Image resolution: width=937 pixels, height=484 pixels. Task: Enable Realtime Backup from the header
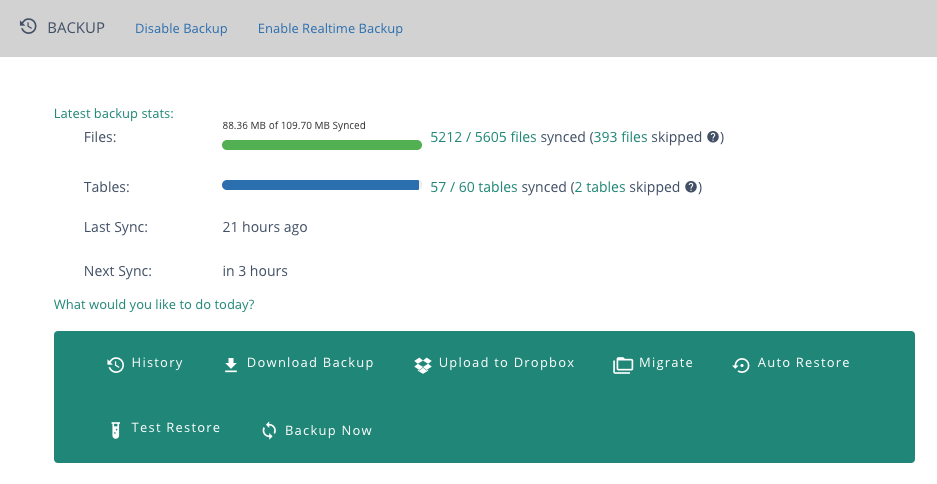point(330,28)
